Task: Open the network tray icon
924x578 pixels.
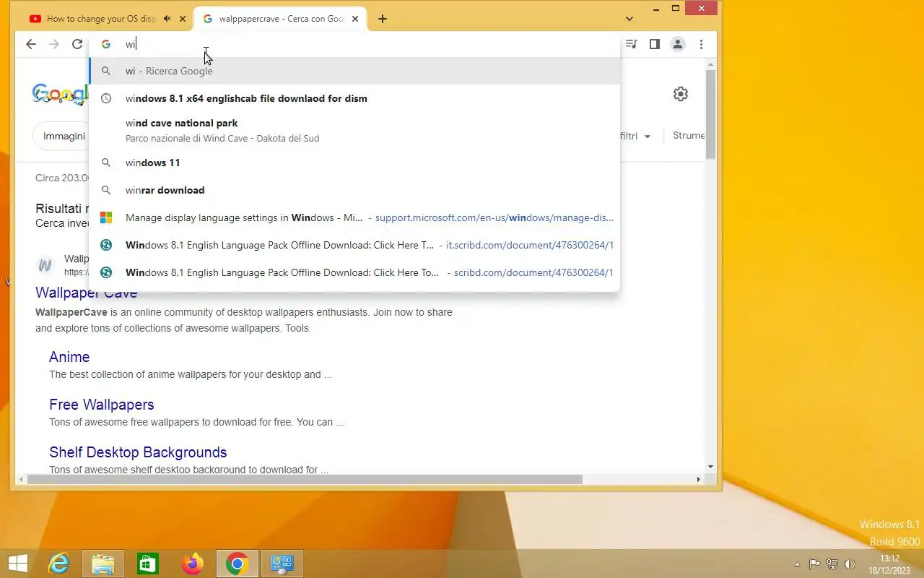Action: 832,564
